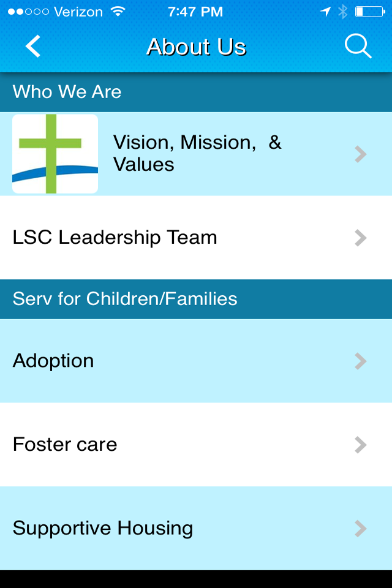This screenshot has height=588, width=392.
Task: Open search with magnifier icon
Action: point(358,47)
